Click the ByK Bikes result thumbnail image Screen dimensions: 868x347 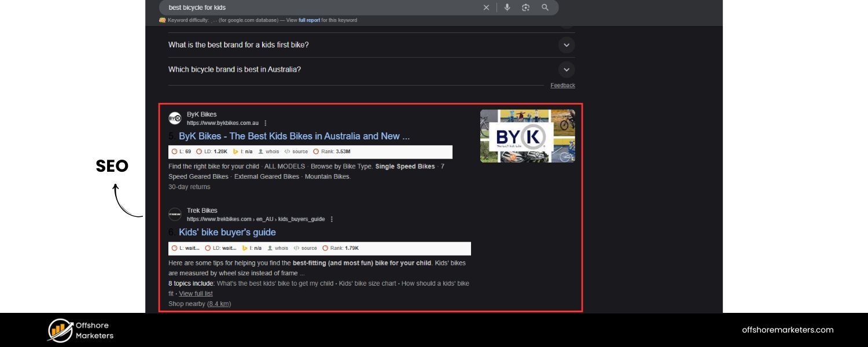click(527, 136)
